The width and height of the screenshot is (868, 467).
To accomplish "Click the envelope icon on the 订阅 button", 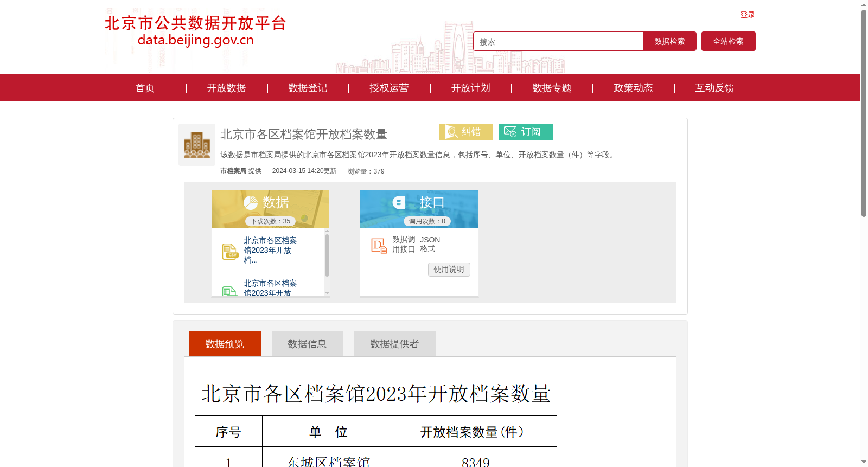I will 510,132.
